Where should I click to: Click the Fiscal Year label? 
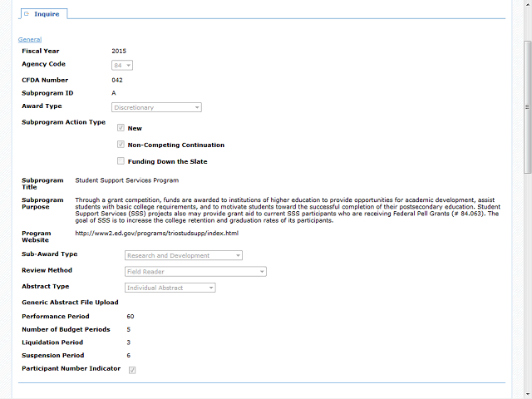41,51
